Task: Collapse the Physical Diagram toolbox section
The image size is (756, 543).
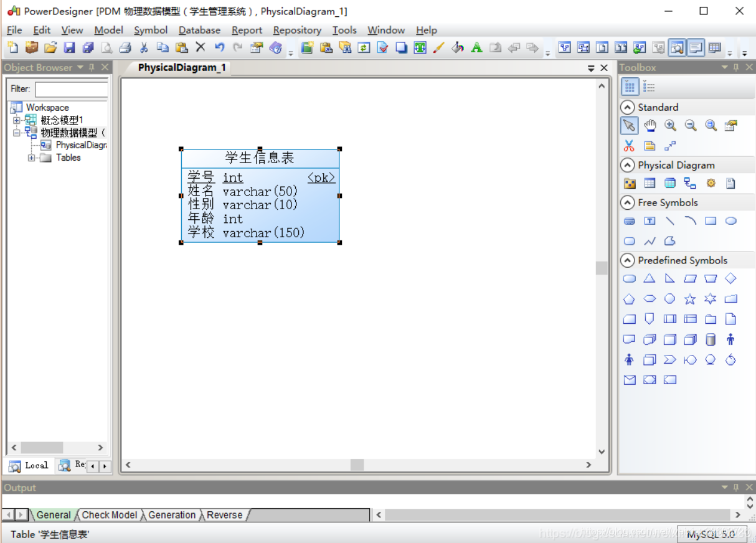Action: tap(628, 165)
